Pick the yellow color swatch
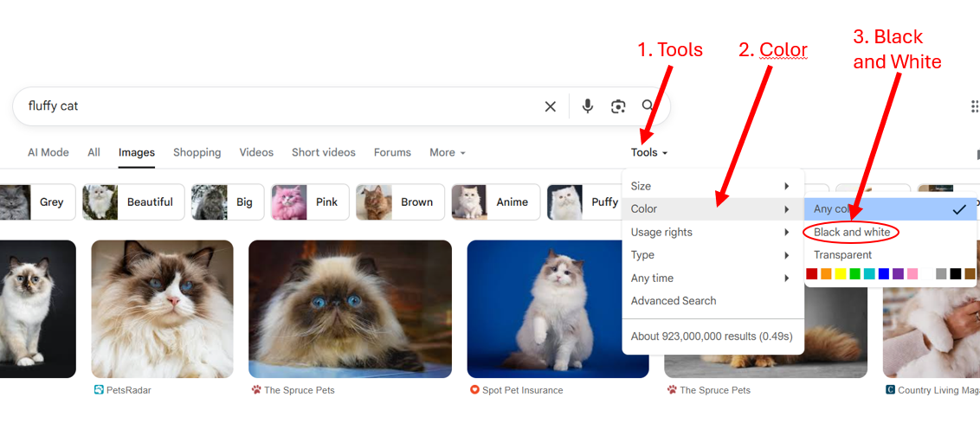The width and height of the screenshot is (980, 429). (841, 273)
